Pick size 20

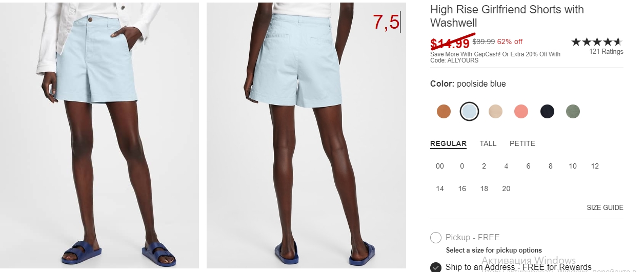point(506,189)
